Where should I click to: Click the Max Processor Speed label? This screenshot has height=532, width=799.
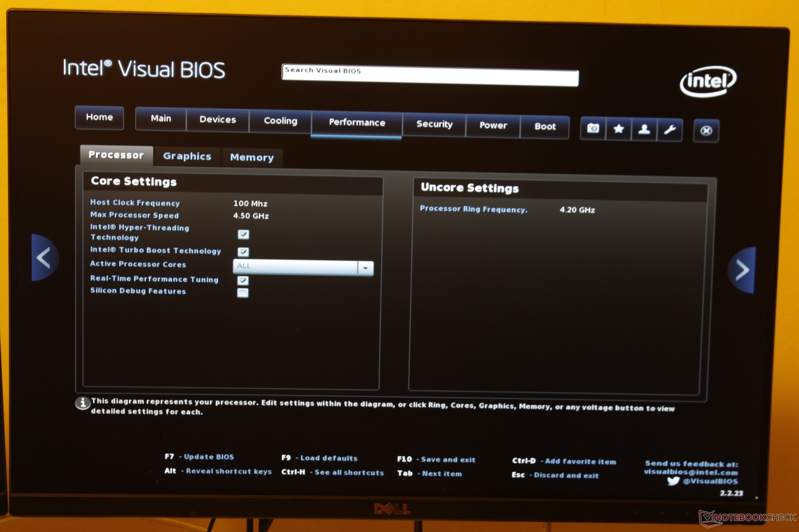134,215
